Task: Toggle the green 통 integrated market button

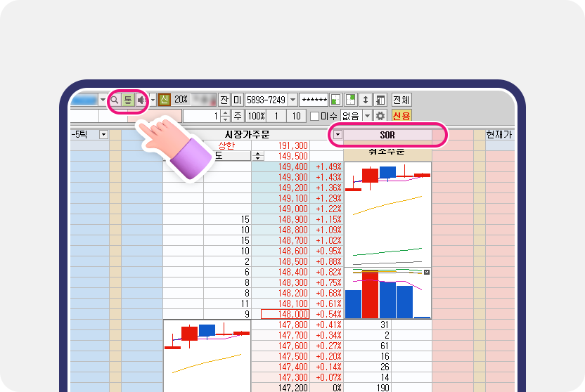Action: (x=128, y=100)
